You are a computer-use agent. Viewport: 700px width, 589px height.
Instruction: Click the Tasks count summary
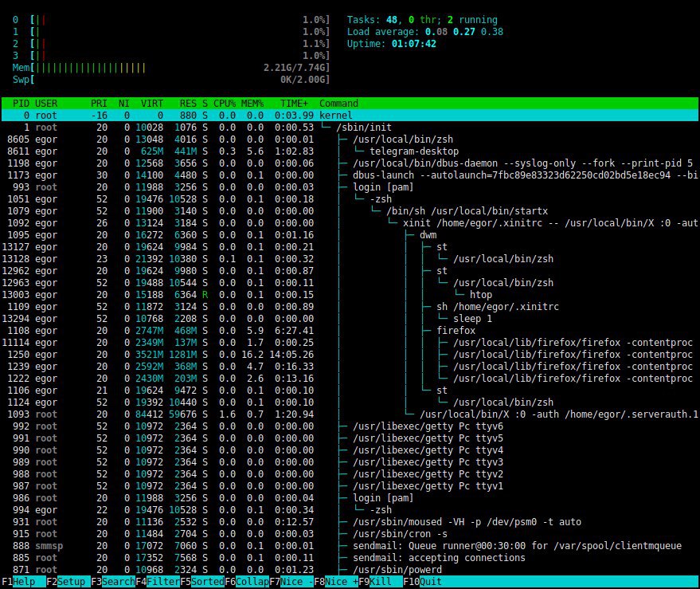point(422,20)
